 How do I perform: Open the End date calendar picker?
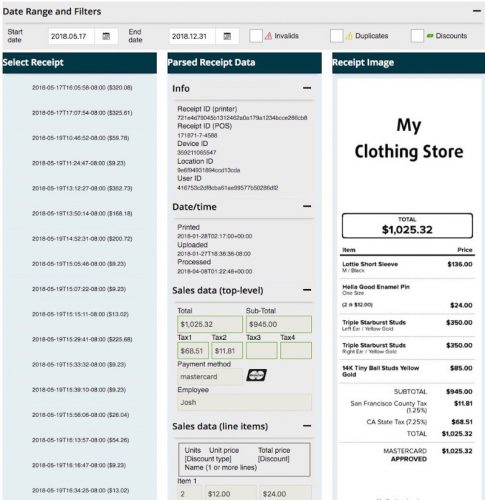click(x=227, y=36)
